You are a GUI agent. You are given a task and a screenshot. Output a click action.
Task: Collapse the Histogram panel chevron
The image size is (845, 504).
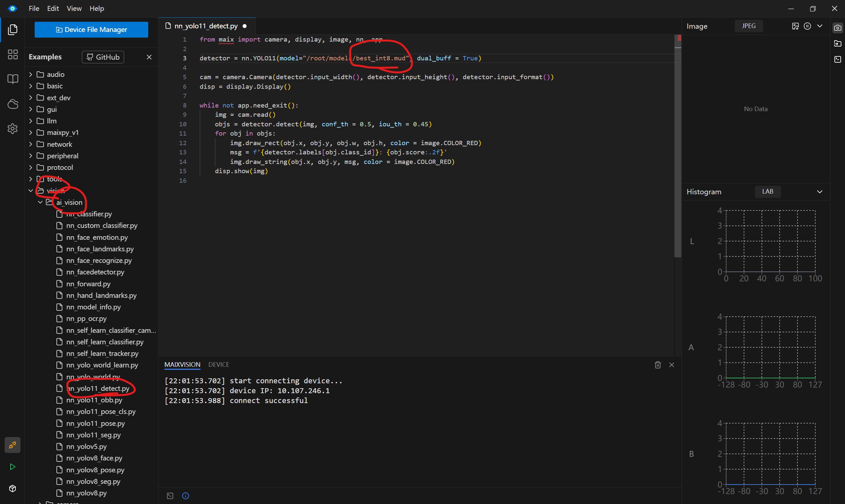click(x=820, y=192)
